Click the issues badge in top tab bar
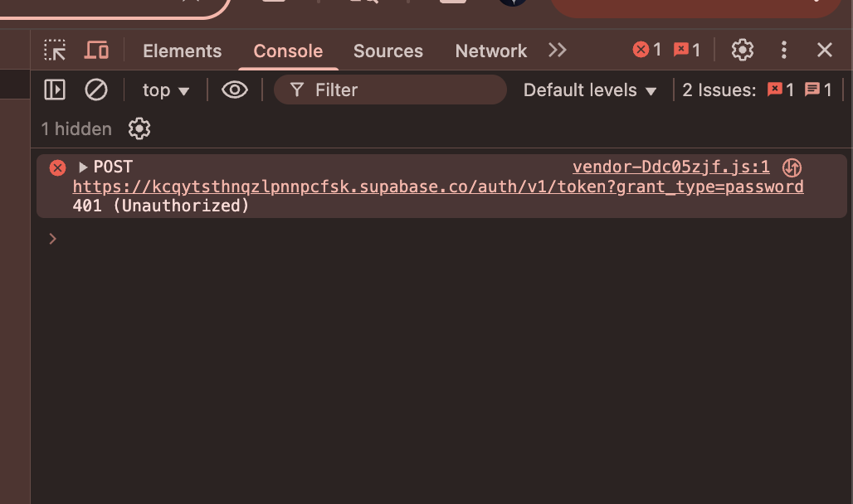 (x=686, y=50)
